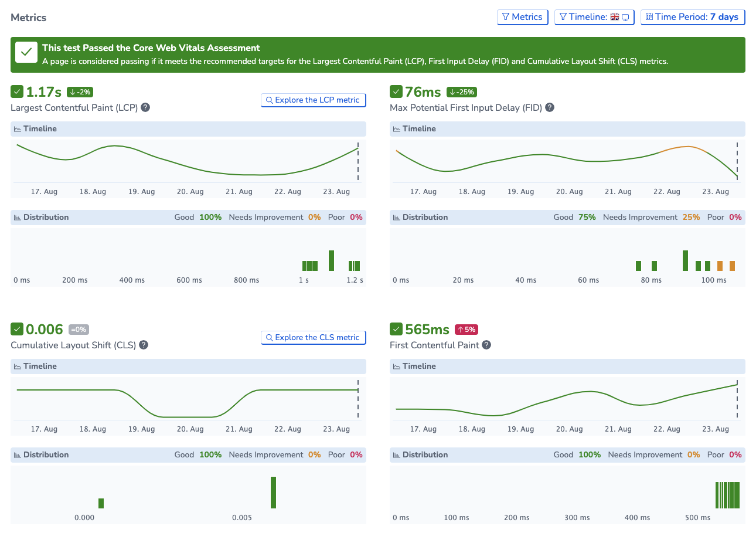Image resolution: width=756 pixels, height=543 pixels.
Task: Click the tallest bar in LCP distribution
Action: (x=332, y=261)
